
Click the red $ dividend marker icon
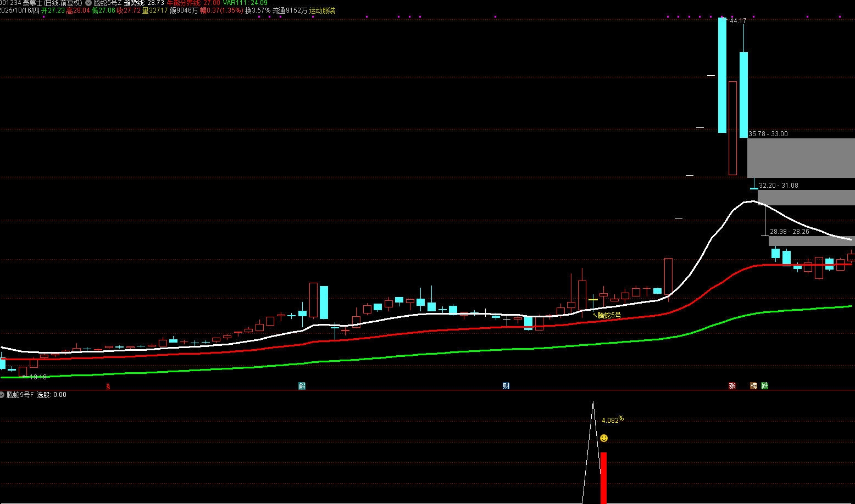tap(108, 387)
